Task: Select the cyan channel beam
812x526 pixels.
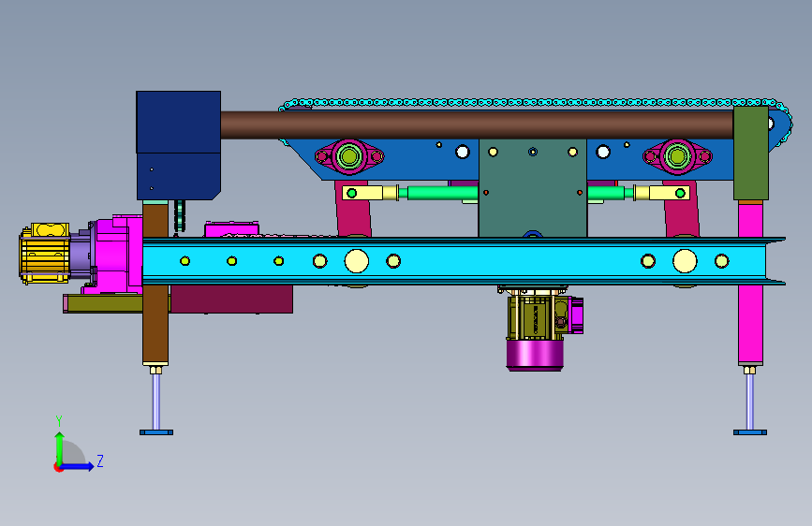Action: click(x=464, y=261)
